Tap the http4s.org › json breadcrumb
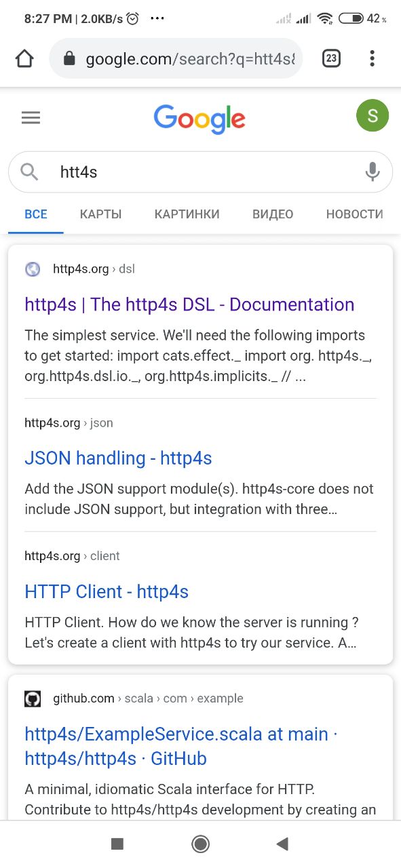Viewport: 401px width, 868px height. click(69, 423)
